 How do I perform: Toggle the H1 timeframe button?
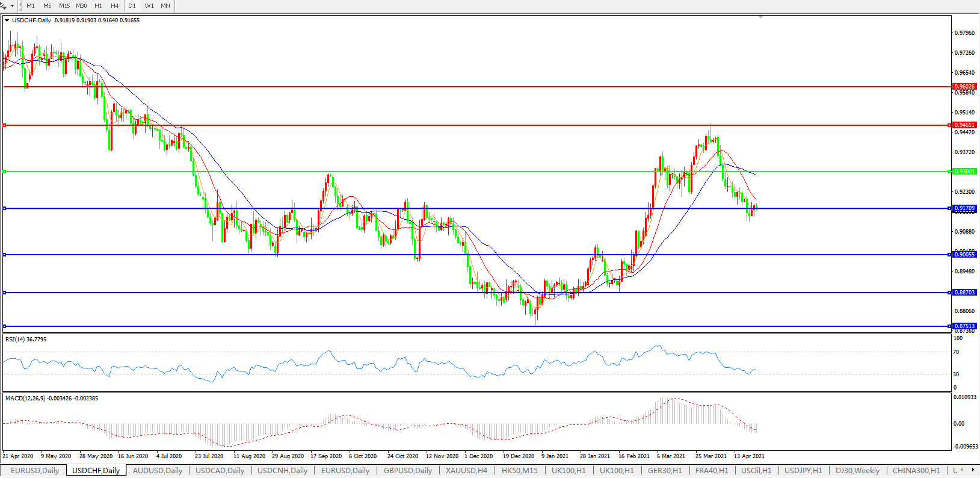point(98,6)
